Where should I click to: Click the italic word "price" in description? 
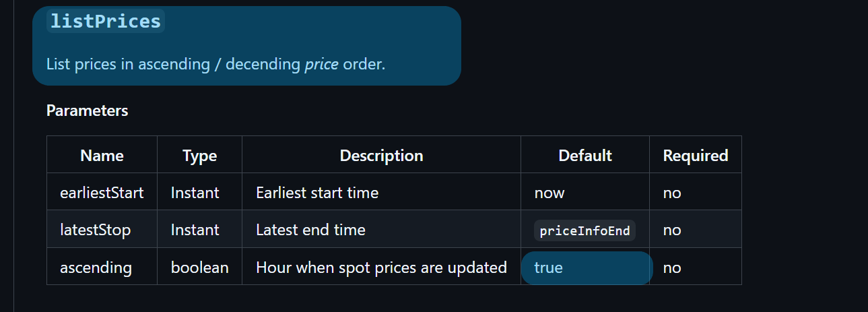(x=321, y=65)
